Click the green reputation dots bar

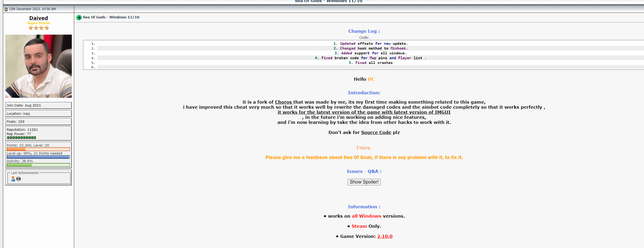tap(21, 137)
